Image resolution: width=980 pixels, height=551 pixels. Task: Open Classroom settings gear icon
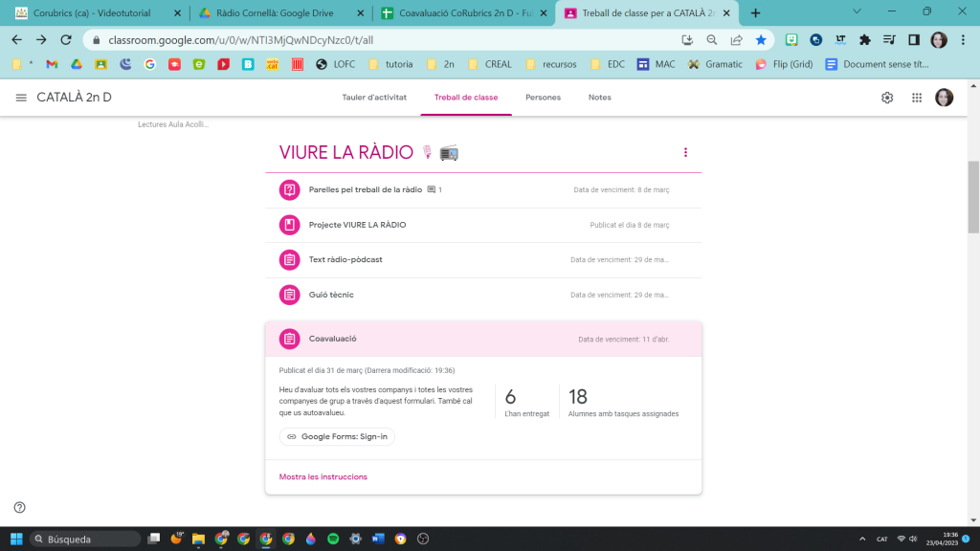click(x=887, y=98)
